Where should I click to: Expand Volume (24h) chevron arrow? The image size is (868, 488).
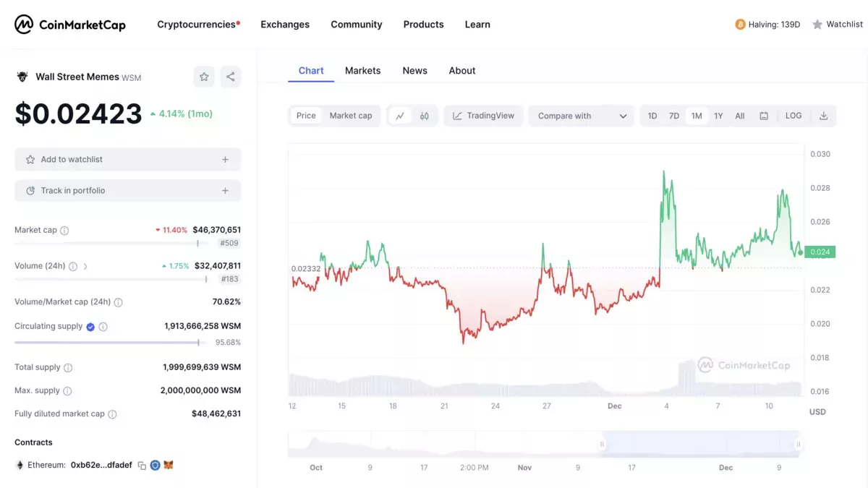85,266
